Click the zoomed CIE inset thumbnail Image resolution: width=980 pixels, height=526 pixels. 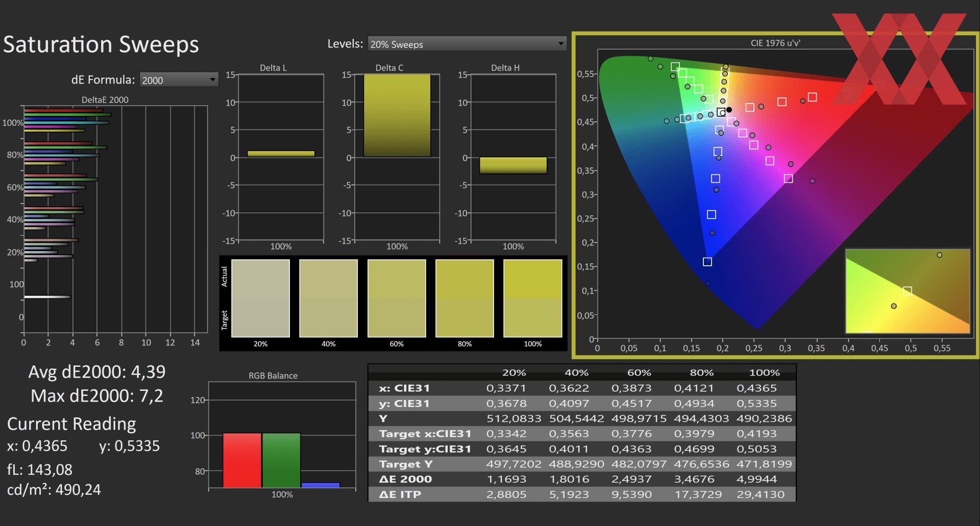coord(908,291)
